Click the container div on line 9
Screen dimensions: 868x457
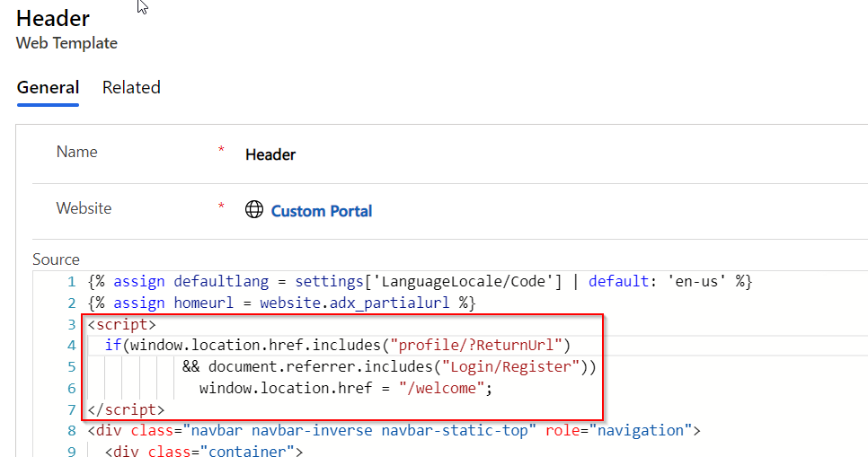point(204,451)
